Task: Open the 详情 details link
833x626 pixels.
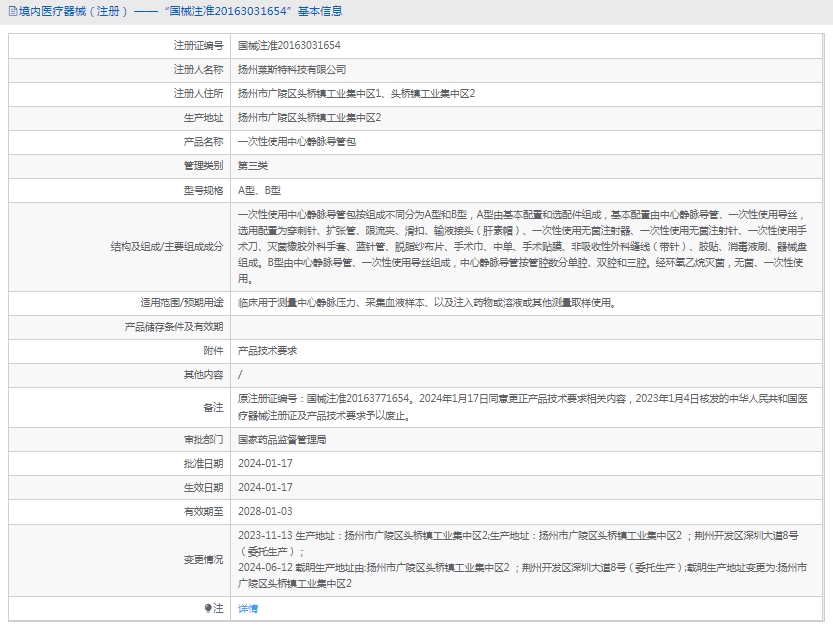Action: click(248, 608)
